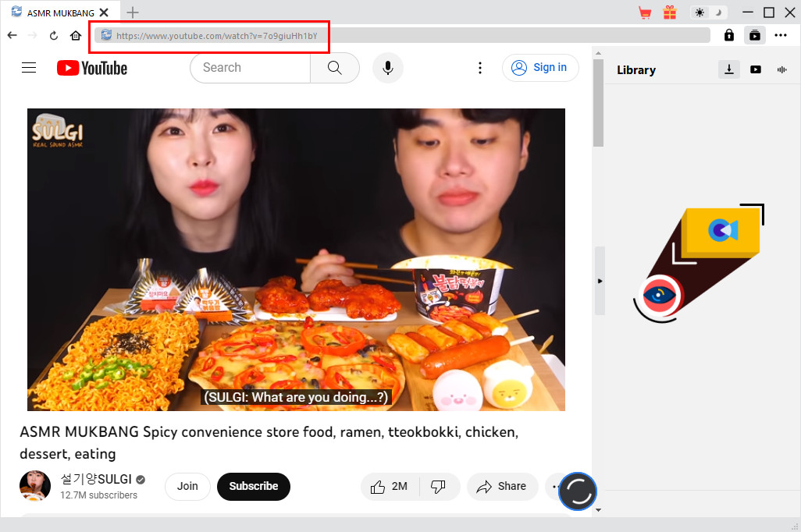The height and width of the screenshot is (532, 801).
Task: Click the padlock icon in toolbar
Action: tap(729, 35)
